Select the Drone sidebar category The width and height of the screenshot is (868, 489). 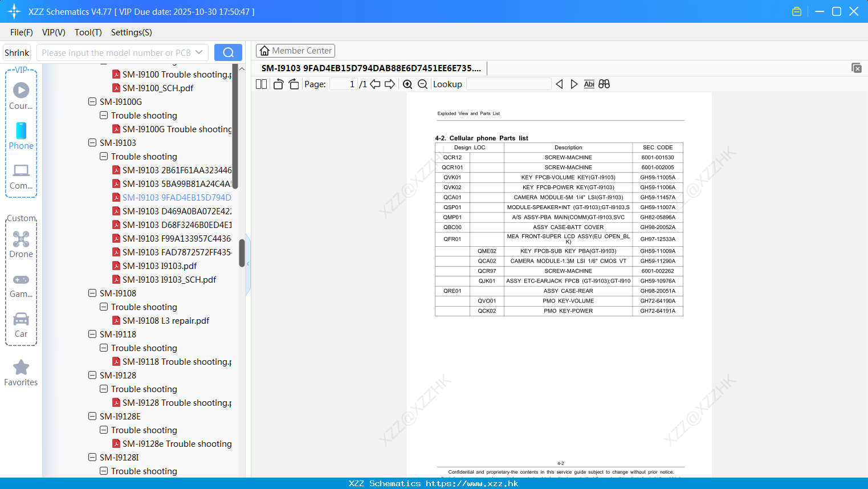(21, 244)
